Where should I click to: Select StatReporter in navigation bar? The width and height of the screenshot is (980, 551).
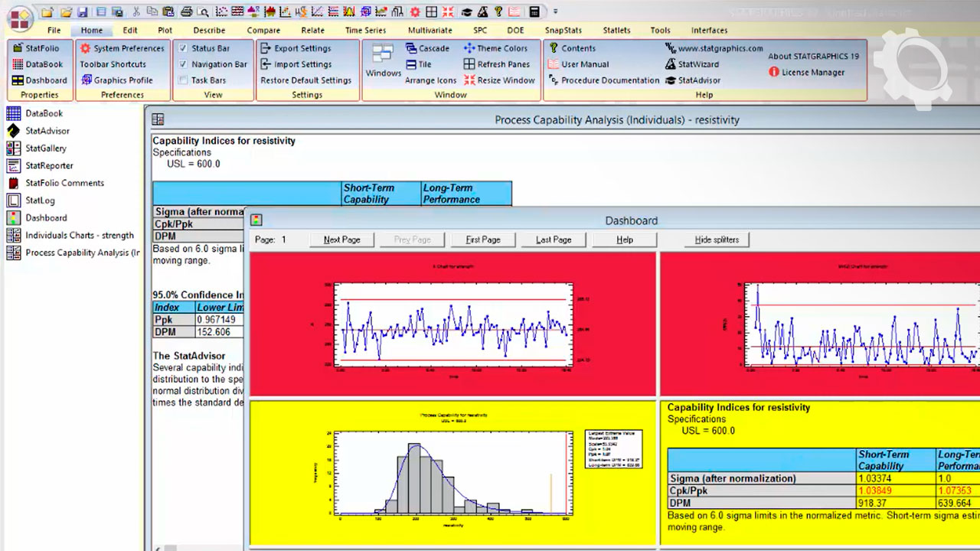tap(40, 165)
